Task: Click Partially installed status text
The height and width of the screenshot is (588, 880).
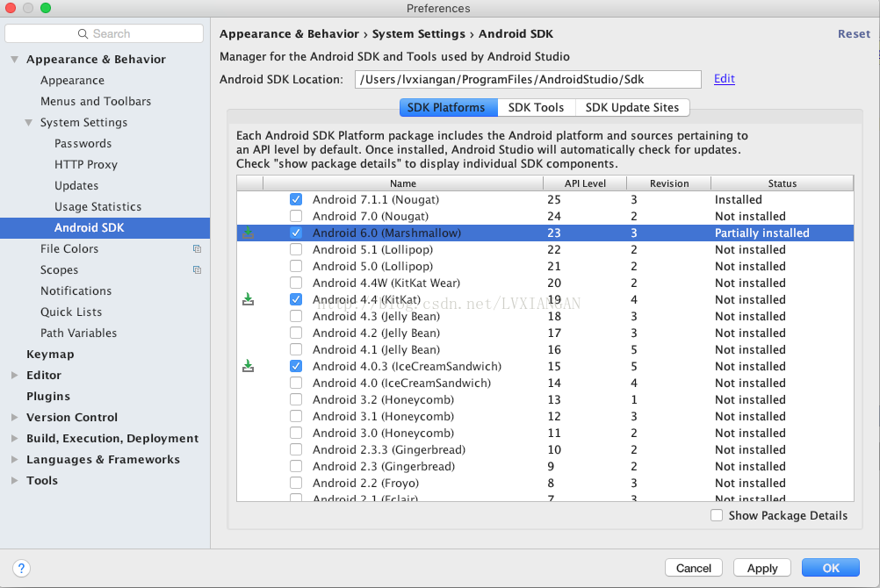Action: point(761,233)
